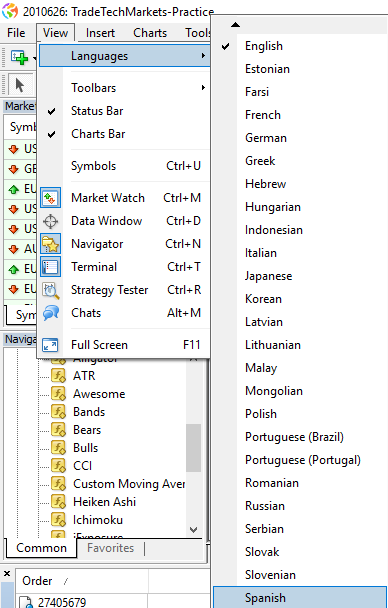Click the Strategy Tester magnifier icon
Image resolution: width=388 pixels, height=608 pixels.
(50, 290)
